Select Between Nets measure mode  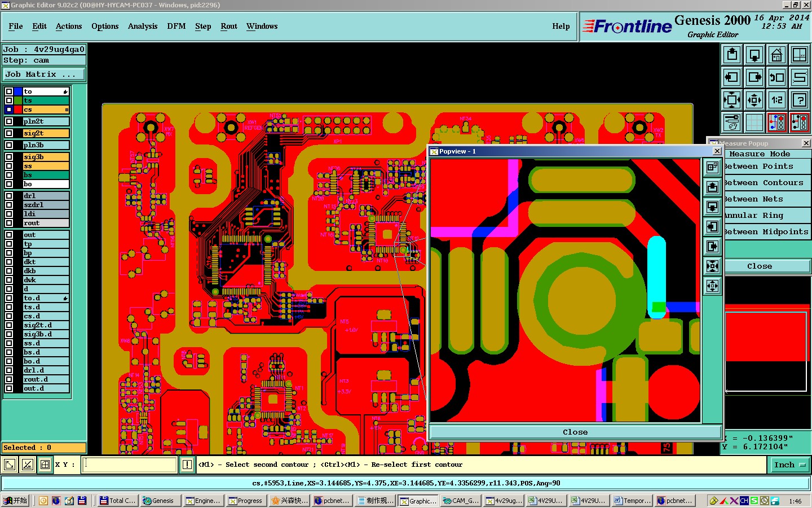[767, 199]
